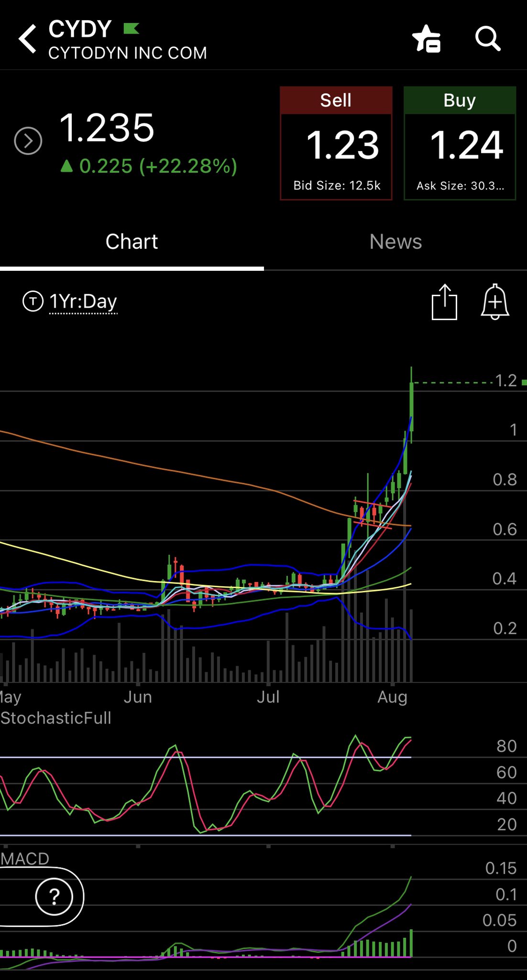
Task: Tap the Jul label on the date axis
Action: tap(268, 697)
